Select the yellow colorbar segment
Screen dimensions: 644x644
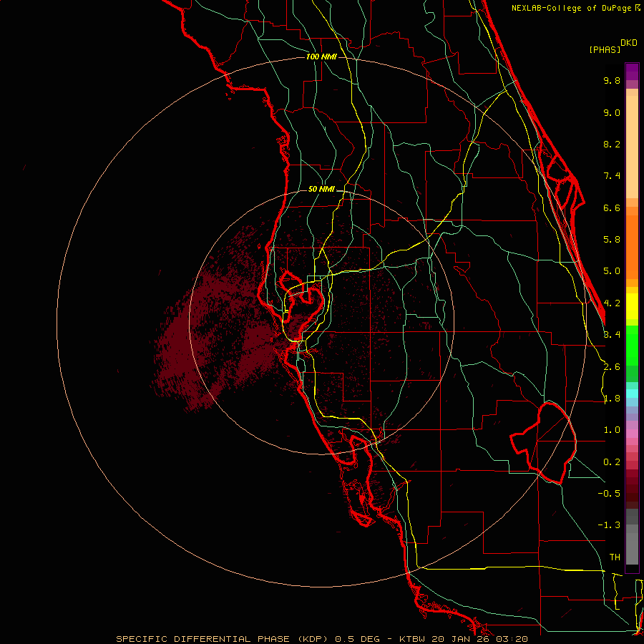632,306
